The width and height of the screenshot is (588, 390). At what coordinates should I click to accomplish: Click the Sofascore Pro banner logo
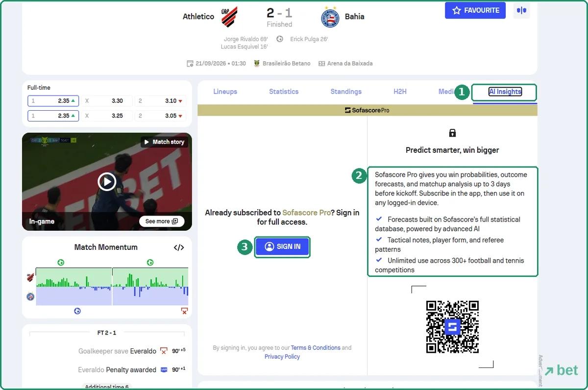[x=367, y=110]
